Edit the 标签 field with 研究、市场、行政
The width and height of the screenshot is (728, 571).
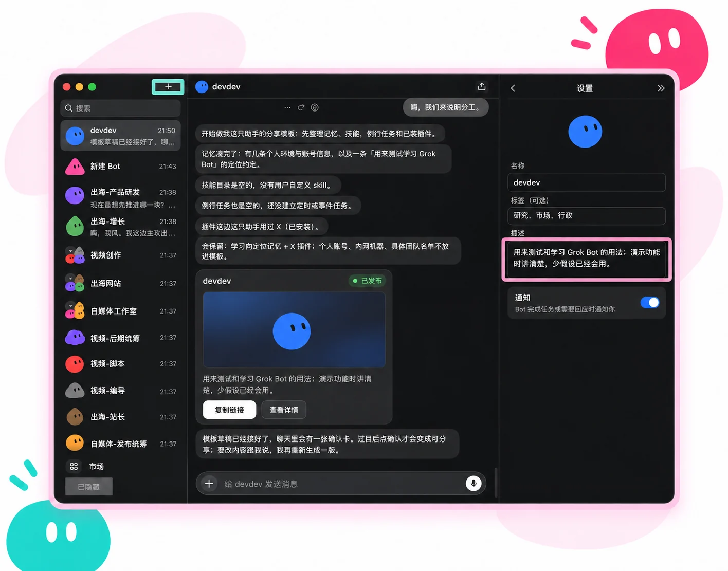coord(587,216)
